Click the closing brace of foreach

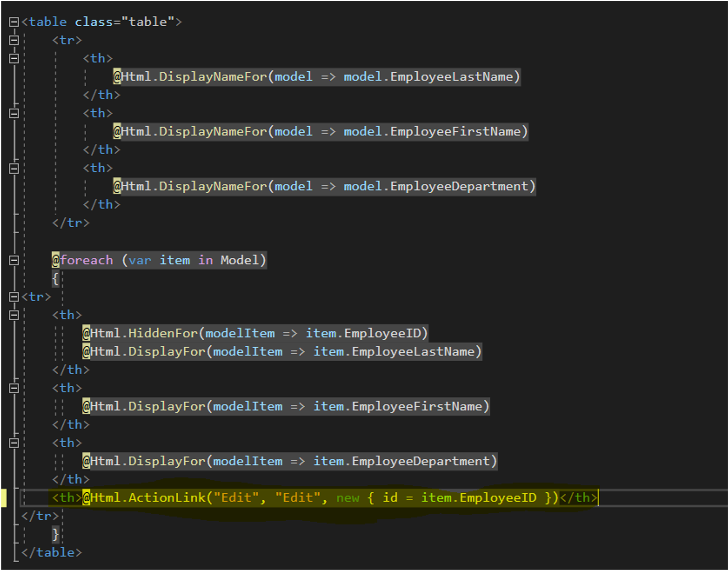(x=55, y=534)
